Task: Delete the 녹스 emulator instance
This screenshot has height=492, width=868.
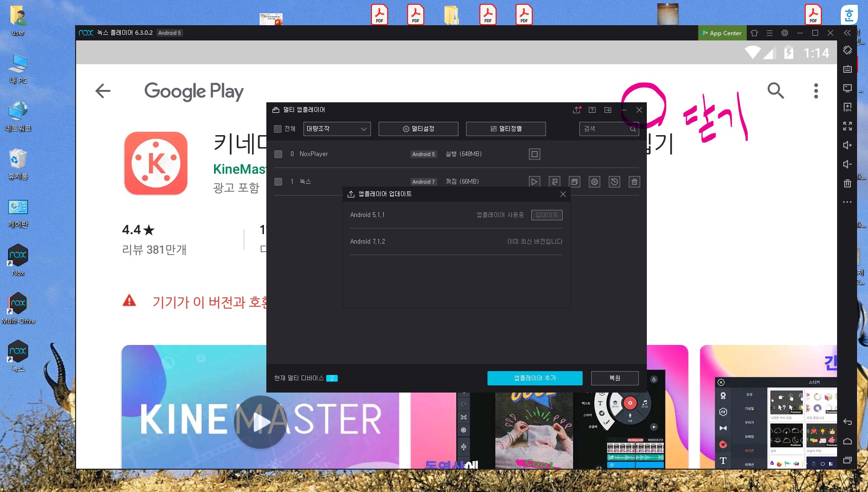Action: pos(634,182)
